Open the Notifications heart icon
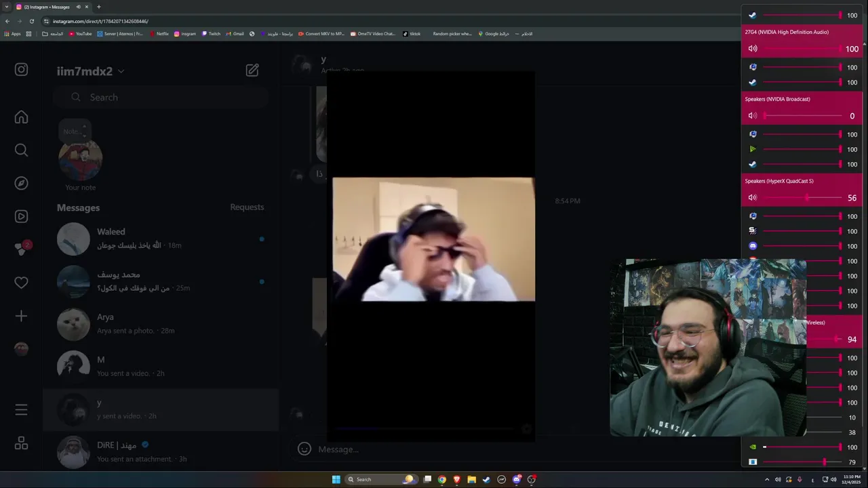 (21, 283)
